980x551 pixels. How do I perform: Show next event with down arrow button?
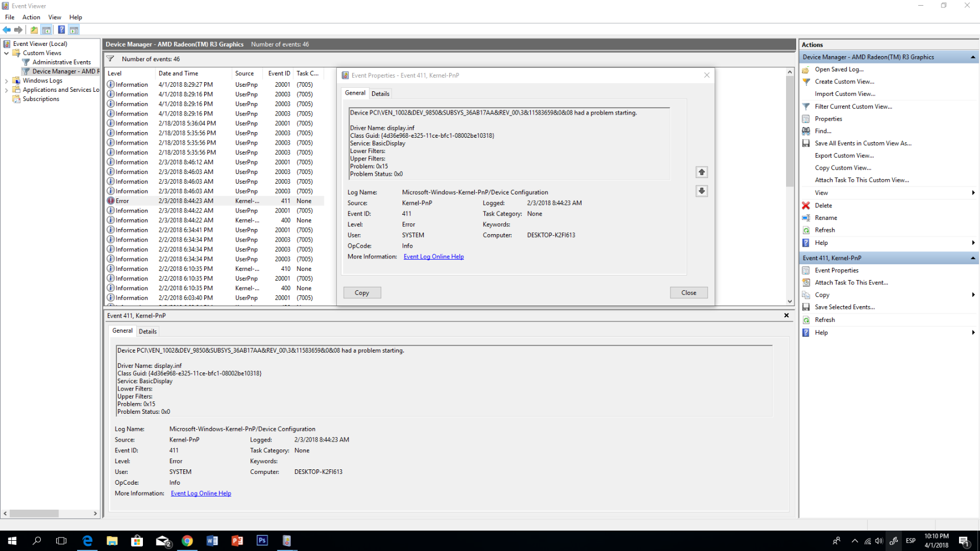click(x=702, y=191)
